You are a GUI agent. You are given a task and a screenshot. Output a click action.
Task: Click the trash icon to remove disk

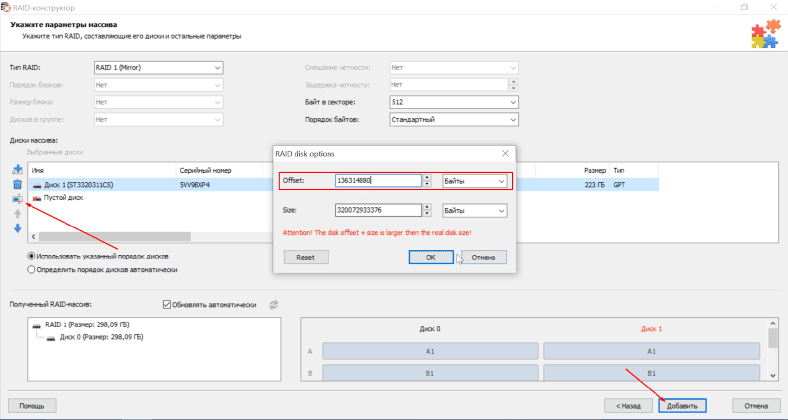17,184
